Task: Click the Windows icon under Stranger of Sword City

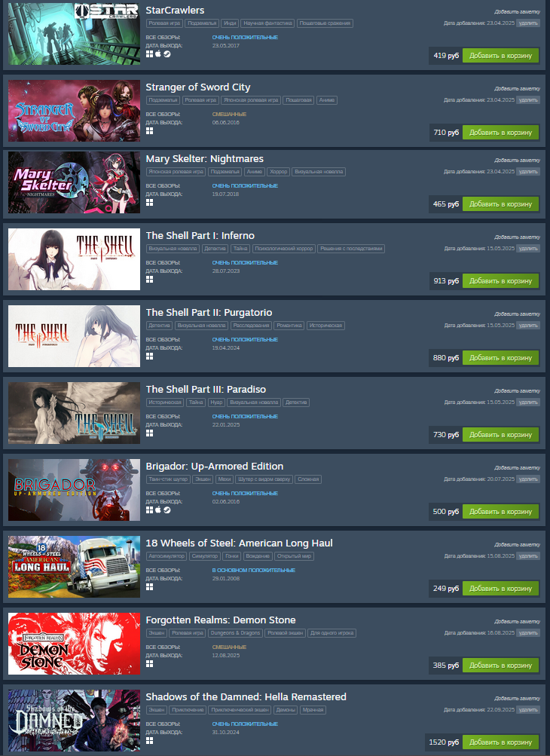Action: [x=149, y=130]
